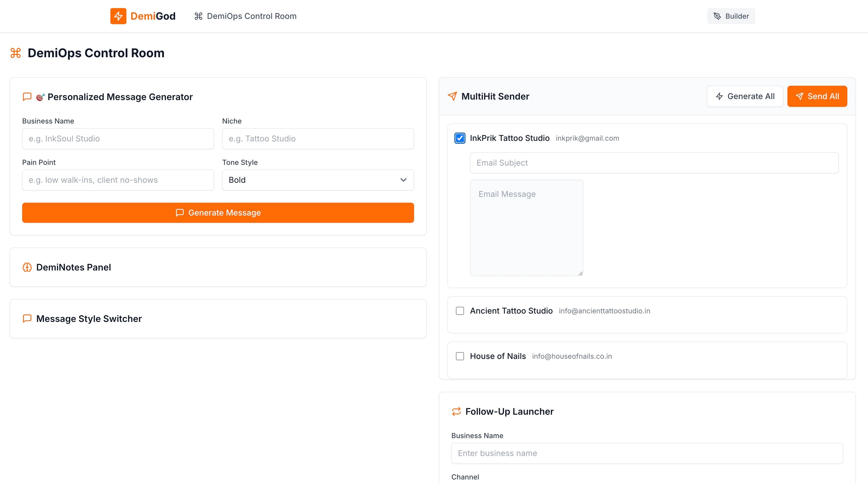Click the command icon beside DemiOps nav link

tap(198, 16)
